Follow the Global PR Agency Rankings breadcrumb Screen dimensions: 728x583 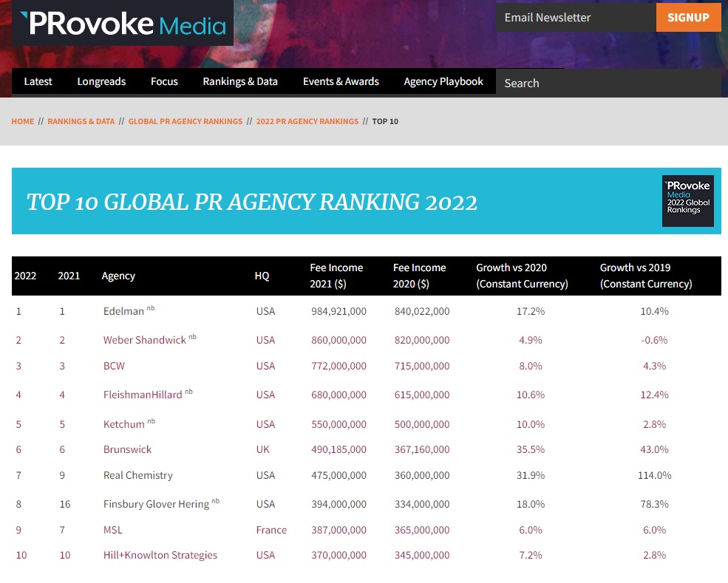pyautogui.click(x=186, y=121)
